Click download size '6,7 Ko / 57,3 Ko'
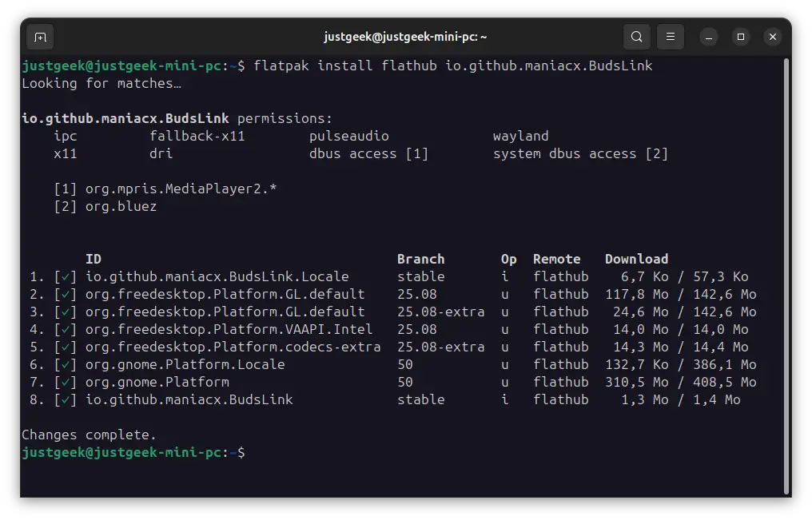 (x=685, y=277)
